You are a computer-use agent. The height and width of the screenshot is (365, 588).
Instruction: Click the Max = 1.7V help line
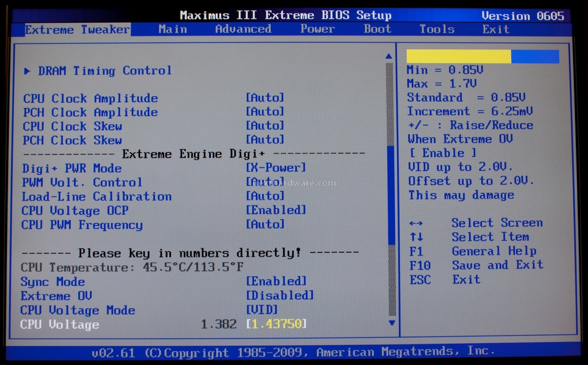point(442,83)
